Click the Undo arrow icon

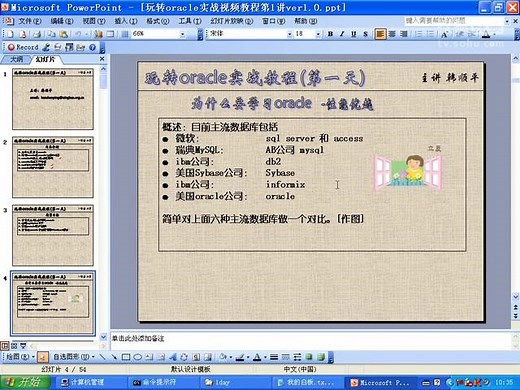78,34
